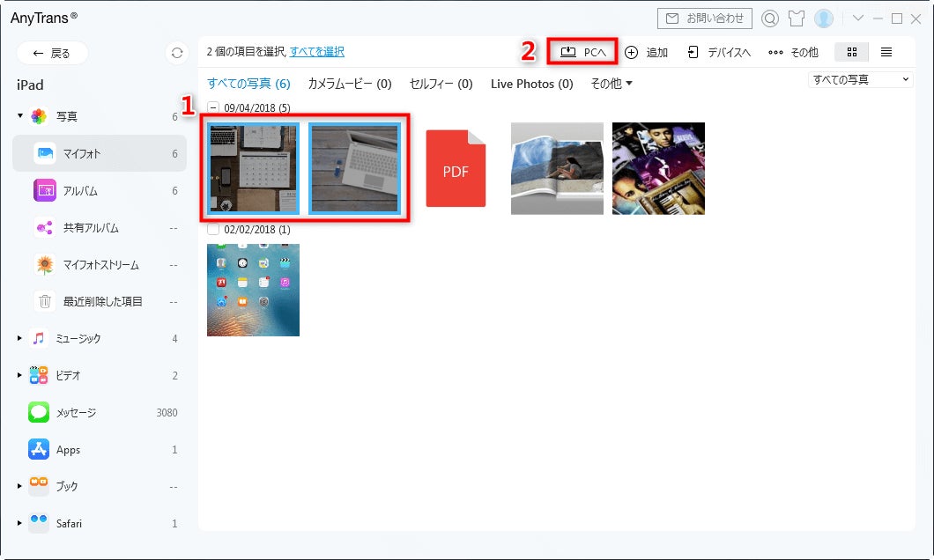The width and height of the screenshot is (934, 560).
Task: Click the ミュージック music note icon
Action: [39, 338]
